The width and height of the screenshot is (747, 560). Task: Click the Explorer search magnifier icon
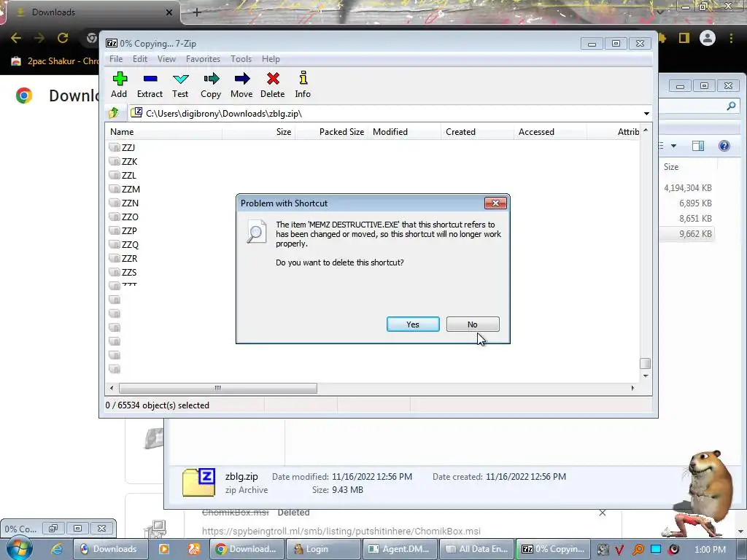tap(731, 106)
